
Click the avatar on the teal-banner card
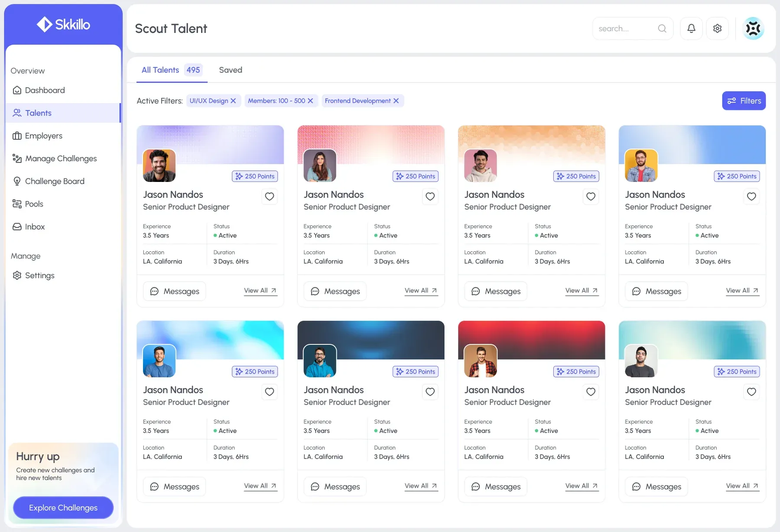[x=641, y=361]
